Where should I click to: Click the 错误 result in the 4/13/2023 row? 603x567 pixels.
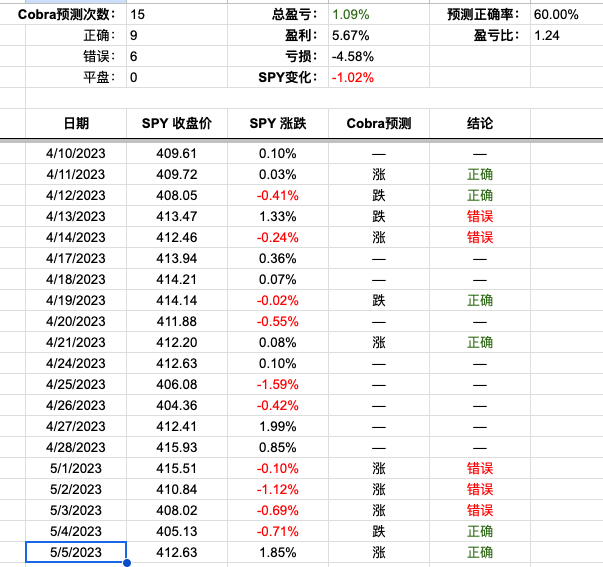click(x=480, y=216)
